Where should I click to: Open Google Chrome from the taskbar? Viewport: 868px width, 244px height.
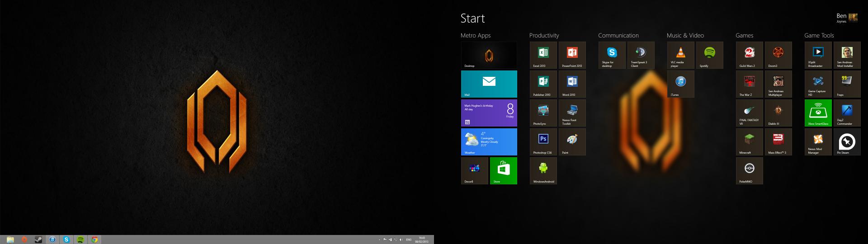pos(94,239)
